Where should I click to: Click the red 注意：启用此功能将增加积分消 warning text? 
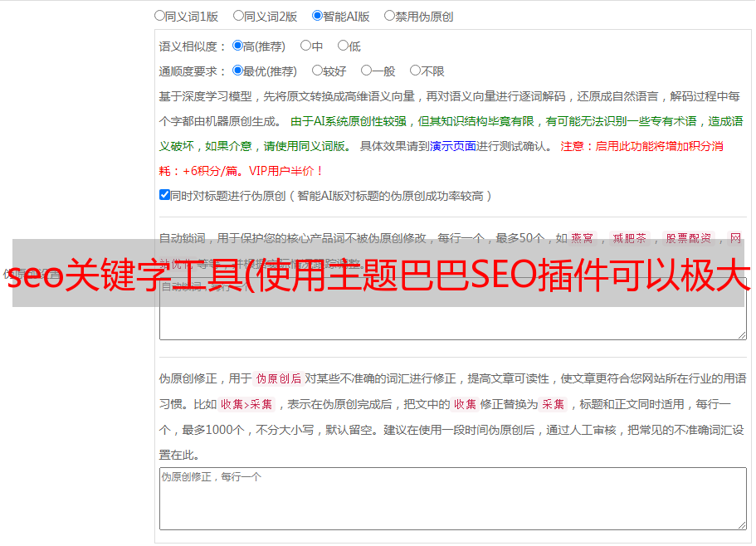[x=641, y=146]
